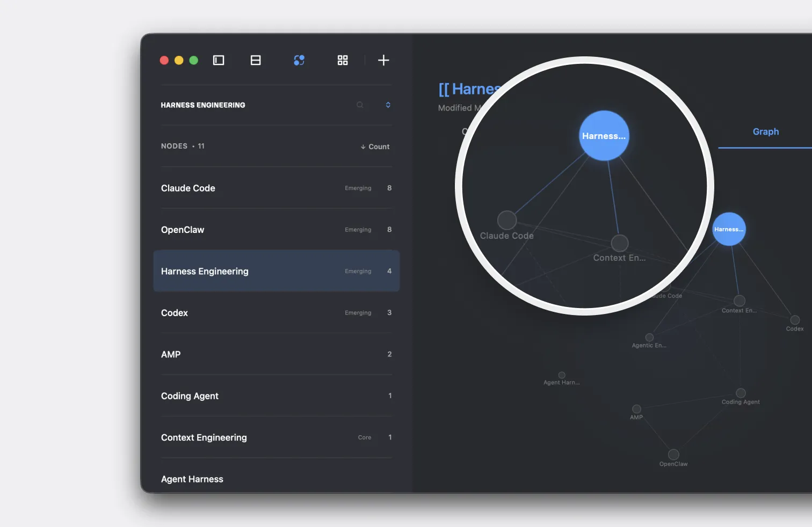Click the split layout icon
This screenshot has width=812, height=527.
(256, 60)
